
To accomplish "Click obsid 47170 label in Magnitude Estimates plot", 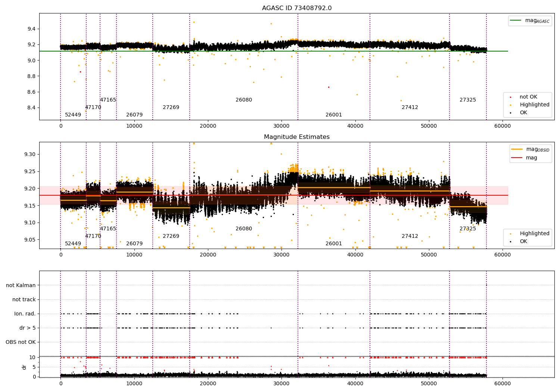I will tap(93, 236).
